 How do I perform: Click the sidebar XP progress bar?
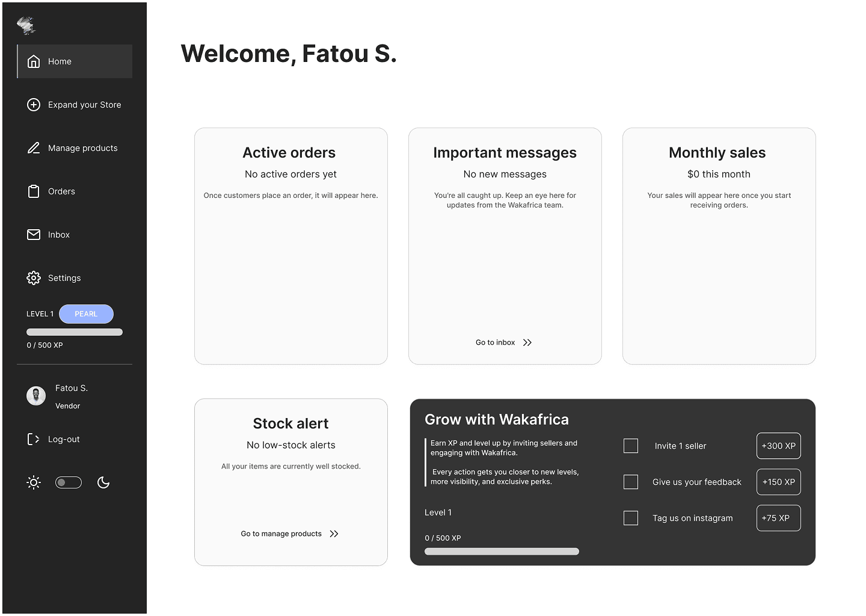75,332
